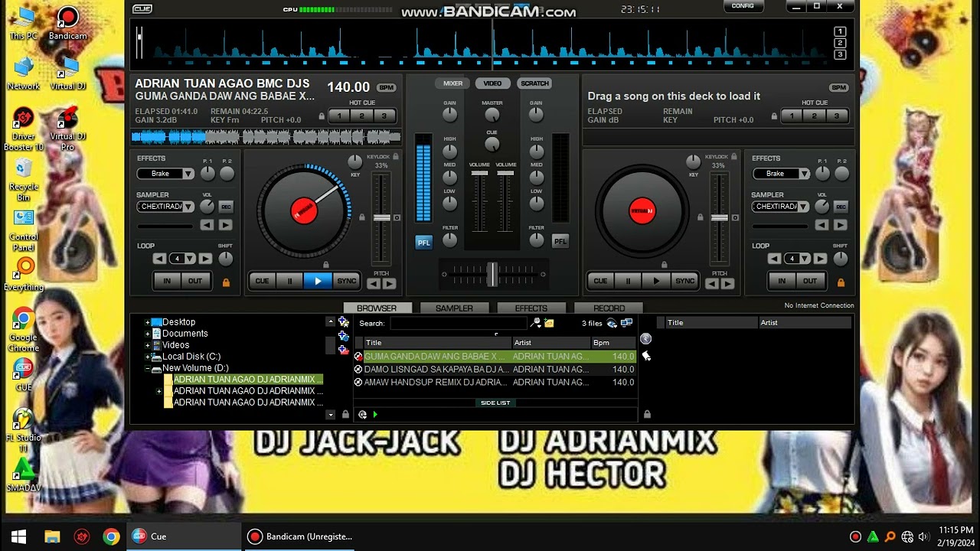Viewport: 980px width, 551px height.
Task: Toggle left deck hot cue lock
Action: [322, 116]
